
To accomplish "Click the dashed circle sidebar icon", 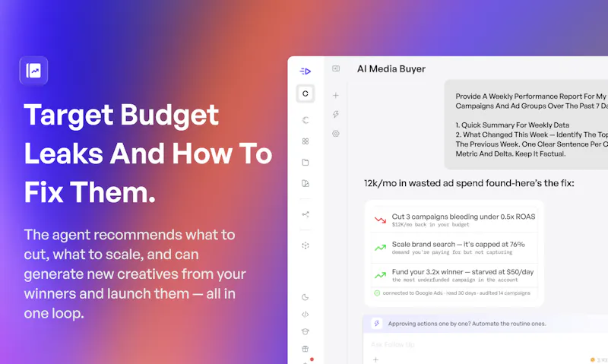I will [x=306, y=120].
